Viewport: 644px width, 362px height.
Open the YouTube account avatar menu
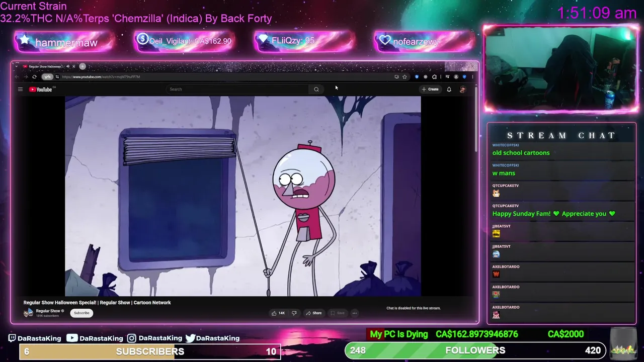pyautogui.click(x=462, y=89)
